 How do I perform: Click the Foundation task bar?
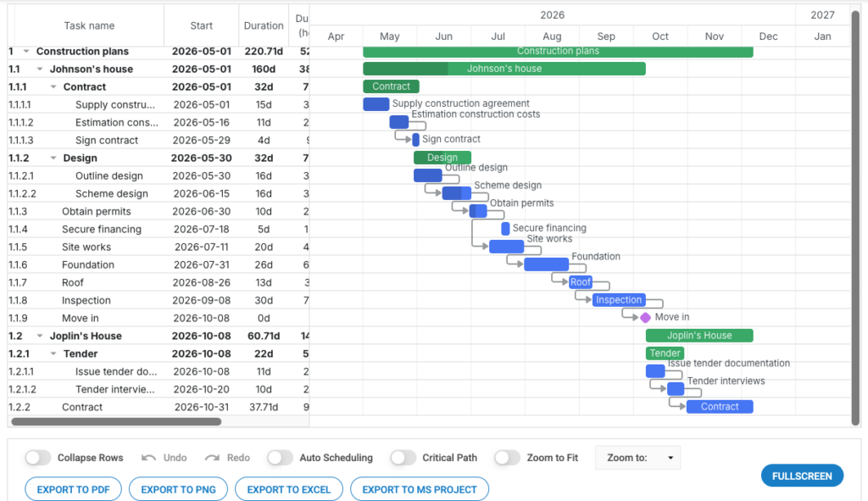(x=547, y=264)
